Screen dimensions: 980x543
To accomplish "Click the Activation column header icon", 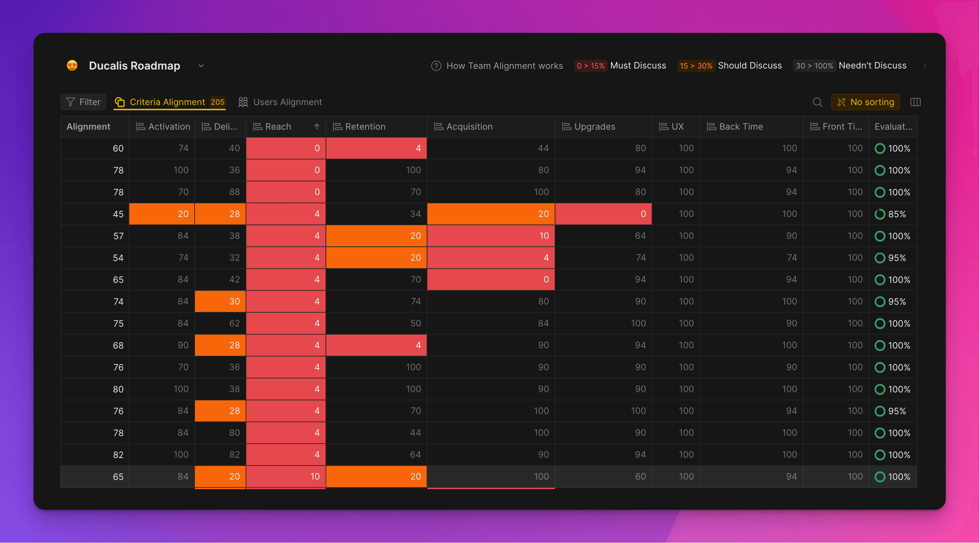I will pyautogui.click(x=141, y=127).
